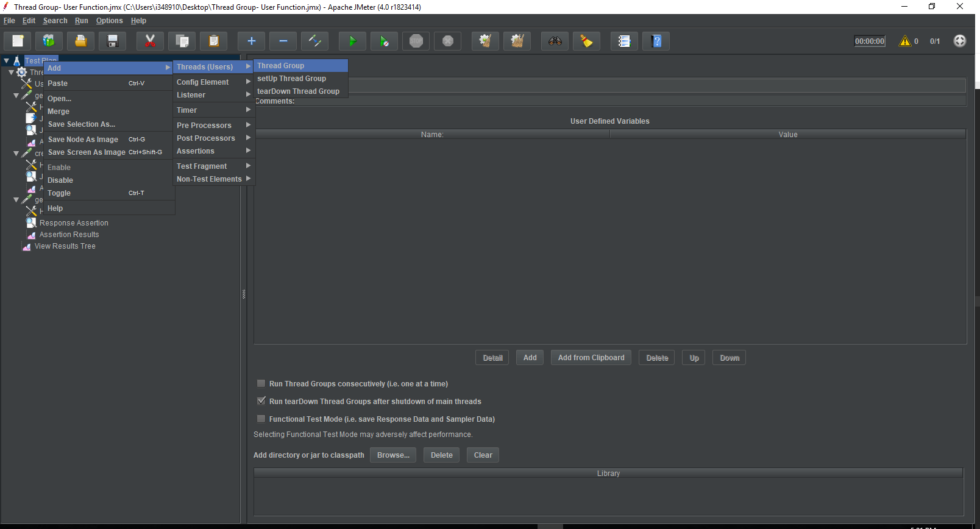Screen dimensions: 980x529
Task: Click Toggle in the context menu
Action: point(109,193)
